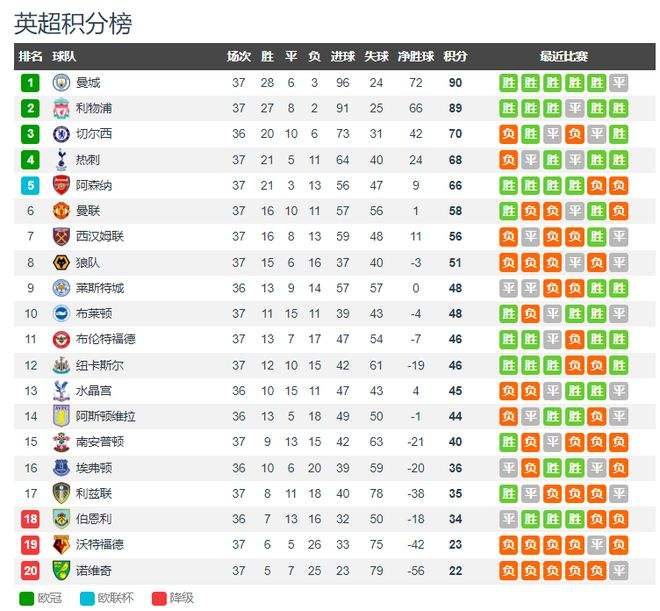Image resolution: width=660 pixels, height=611 pixels.
Task: Click the 最近比赛 column header
Action: (x=564, y=56)
